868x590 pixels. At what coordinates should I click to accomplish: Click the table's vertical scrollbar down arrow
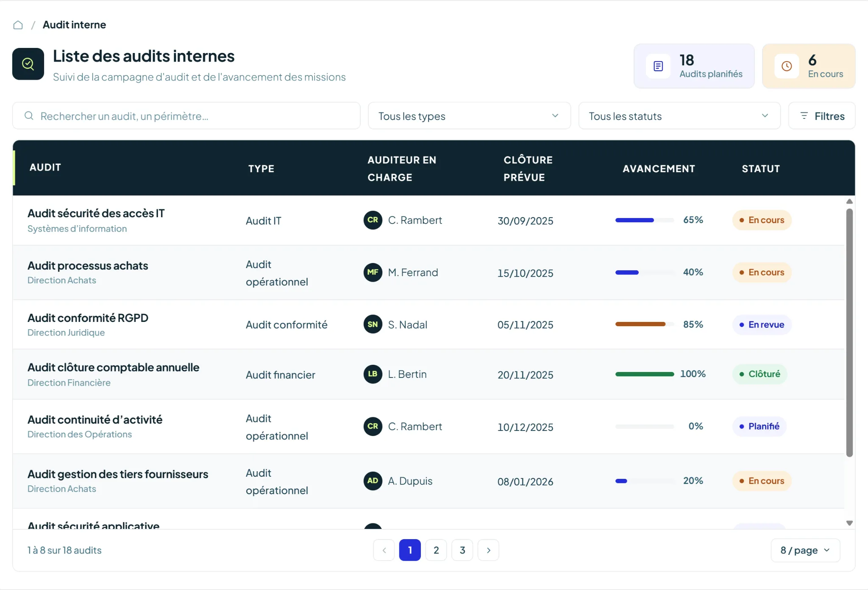[849, 523]
